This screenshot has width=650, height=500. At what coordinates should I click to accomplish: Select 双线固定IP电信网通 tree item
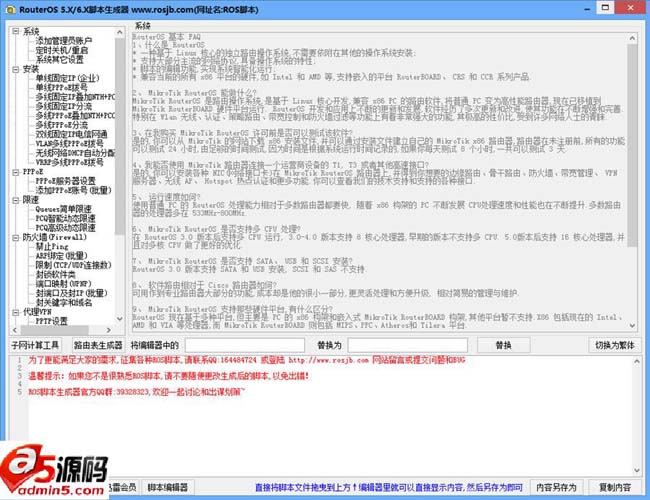71,134
